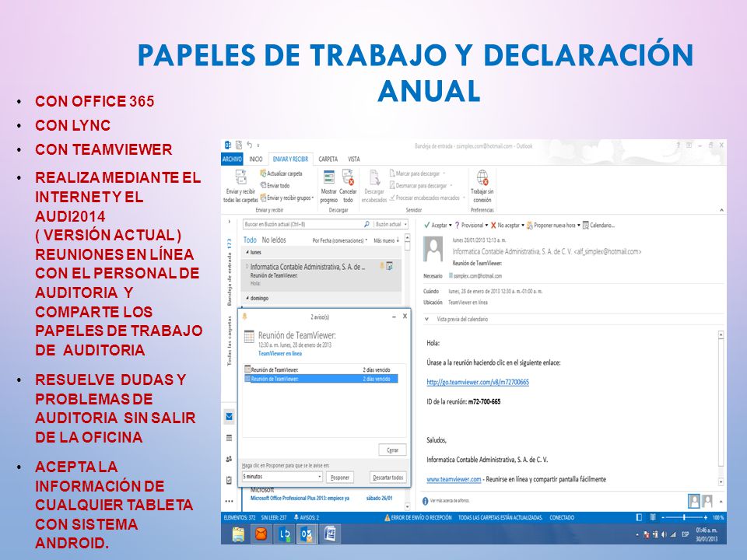Click the reading view button in the status bar
Screen dimensions: 747x560
coord(653,517)
